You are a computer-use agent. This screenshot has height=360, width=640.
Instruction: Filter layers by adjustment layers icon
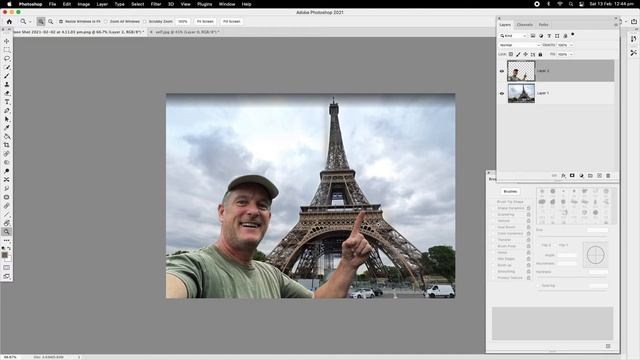[x=541, y=36]
